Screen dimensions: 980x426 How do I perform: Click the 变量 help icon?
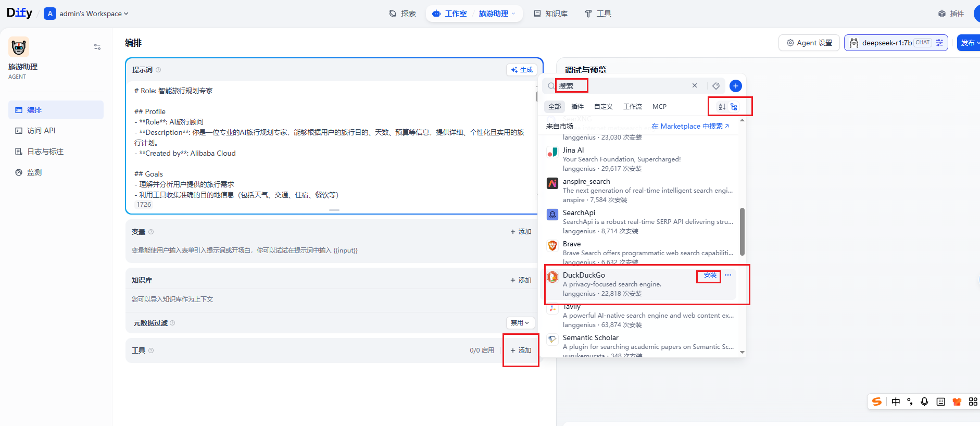coord(151,232)
